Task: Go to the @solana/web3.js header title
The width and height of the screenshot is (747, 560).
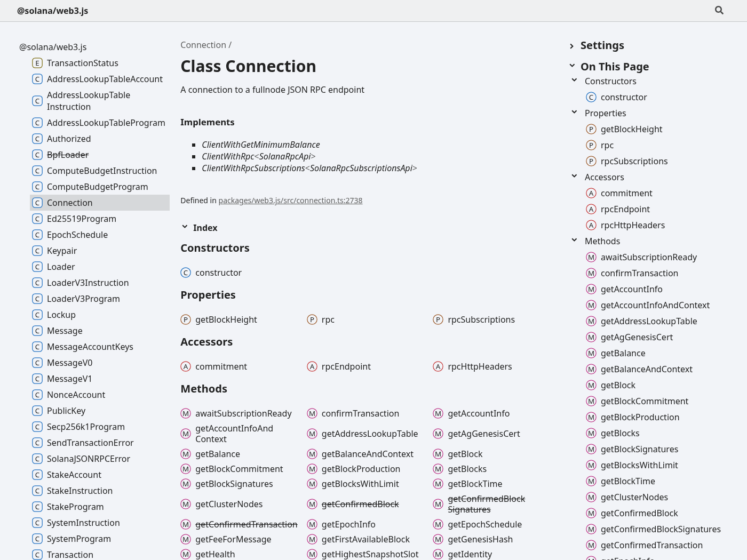Action: coord(52,11)
